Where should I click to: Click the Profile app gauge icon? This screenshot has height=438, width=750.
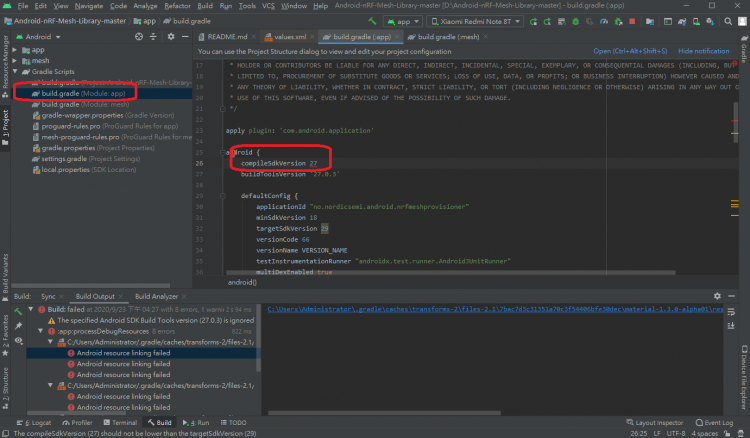click(604, 22)
